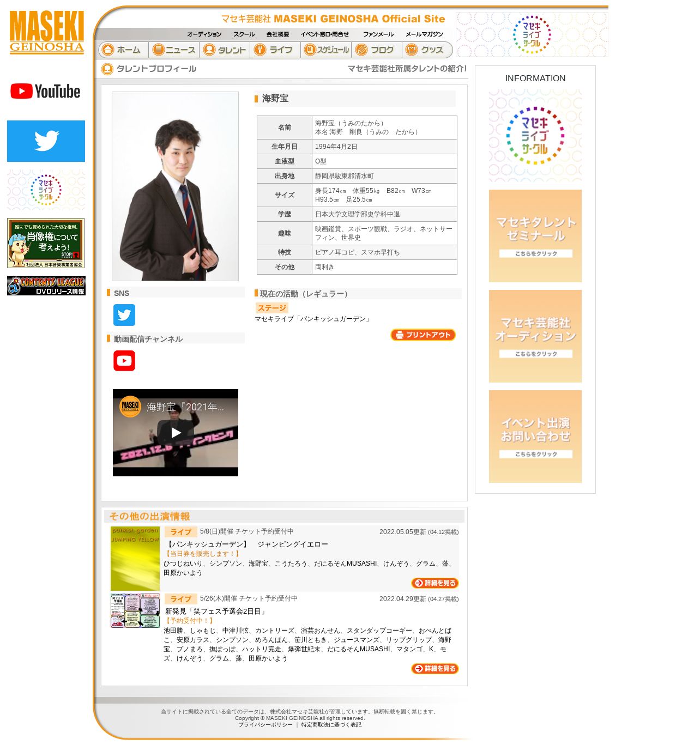Click the ライブ tag on the 5/8 event
This screenshot has height=751, width=700.
coord(180,532)
